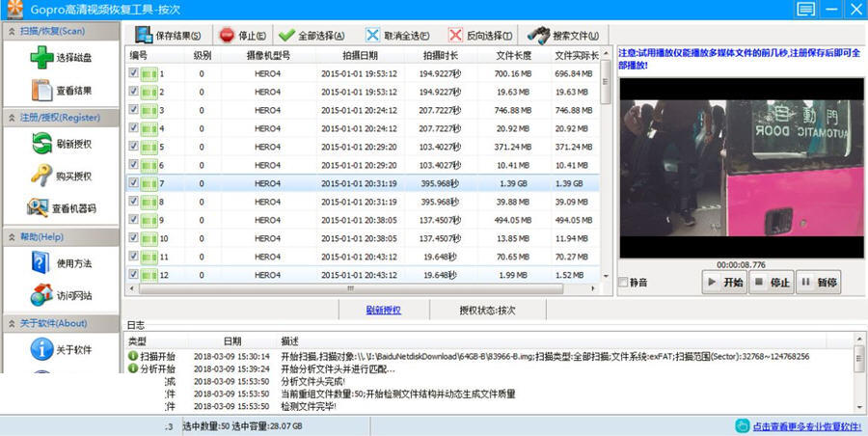Collapse the 帮助(Help) section

click(11, 236)
